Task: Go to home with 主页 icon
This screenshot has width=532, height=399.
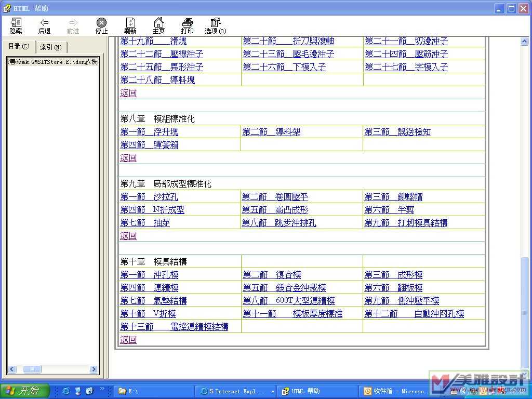Action: pyautogui.click(x=158, y=26)
